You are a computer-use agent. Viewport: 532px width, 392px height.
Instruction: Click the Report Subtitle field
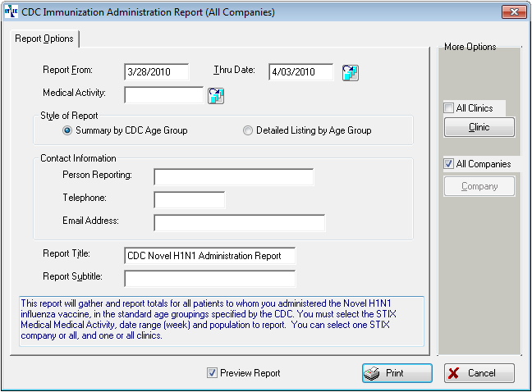point(209,279)
